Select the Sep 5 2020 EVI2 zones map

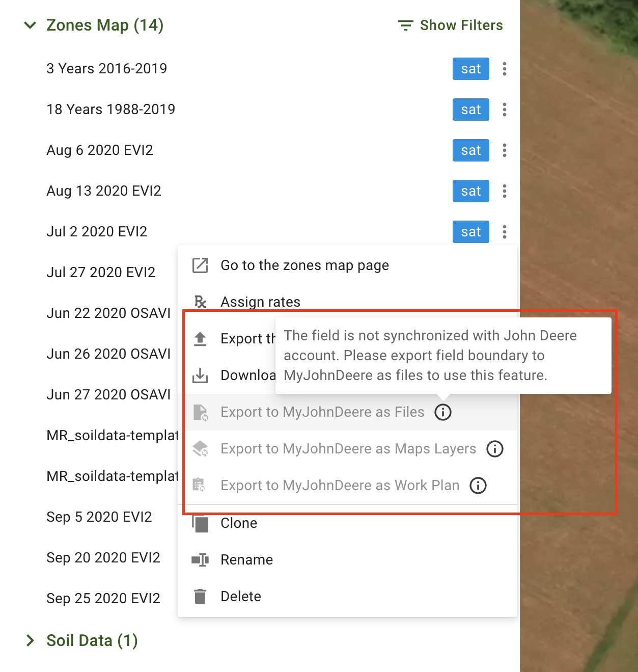pyautogui.click(x=99, y=517)
